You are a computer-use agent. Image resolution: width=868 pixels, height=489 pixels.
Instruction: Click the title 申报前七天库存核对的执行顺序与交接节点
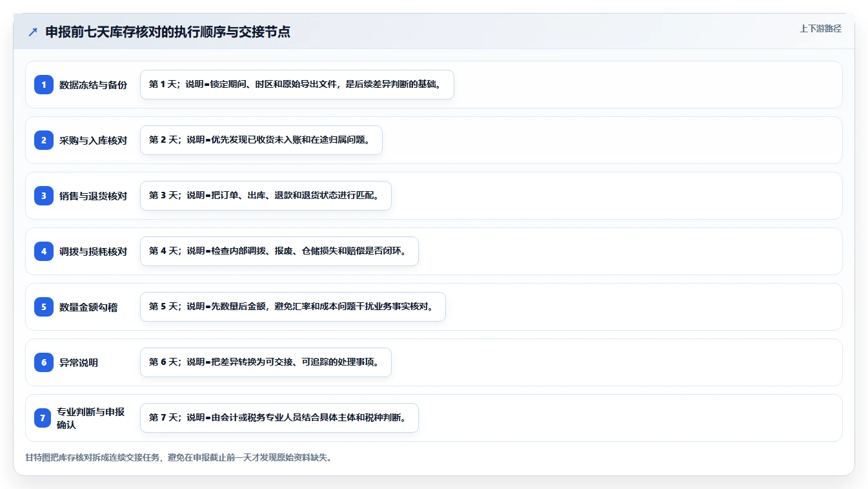coord(168,32)
